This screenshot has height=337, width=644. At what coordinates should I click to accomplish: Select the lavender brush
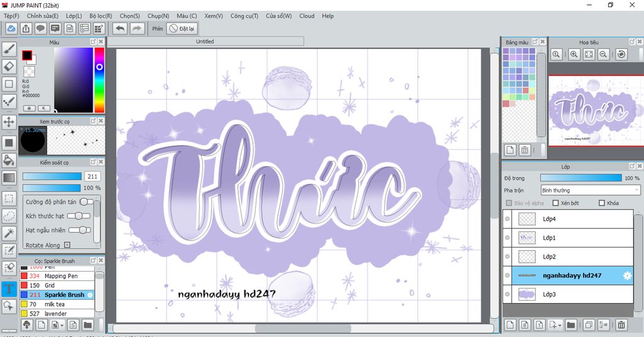tap(57, 314)
